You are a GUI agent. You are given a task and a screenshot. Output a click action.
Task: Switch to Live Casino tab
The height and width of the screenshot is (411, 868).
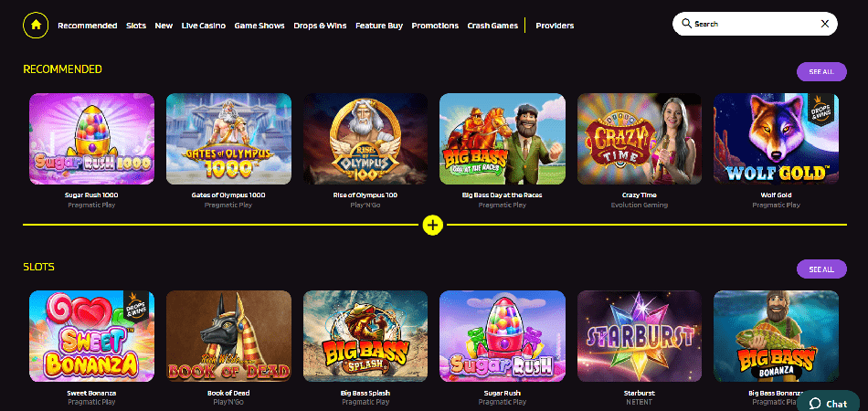204,26
